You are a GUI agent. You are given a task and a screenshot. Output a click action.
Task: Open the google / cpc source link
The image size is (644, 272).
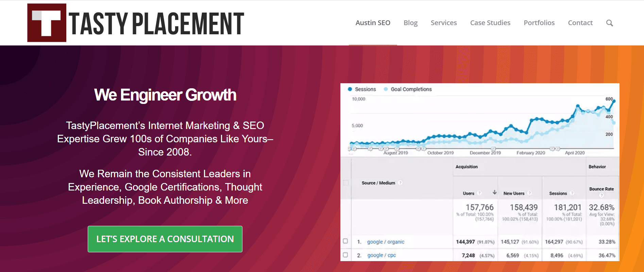(382, 255)
